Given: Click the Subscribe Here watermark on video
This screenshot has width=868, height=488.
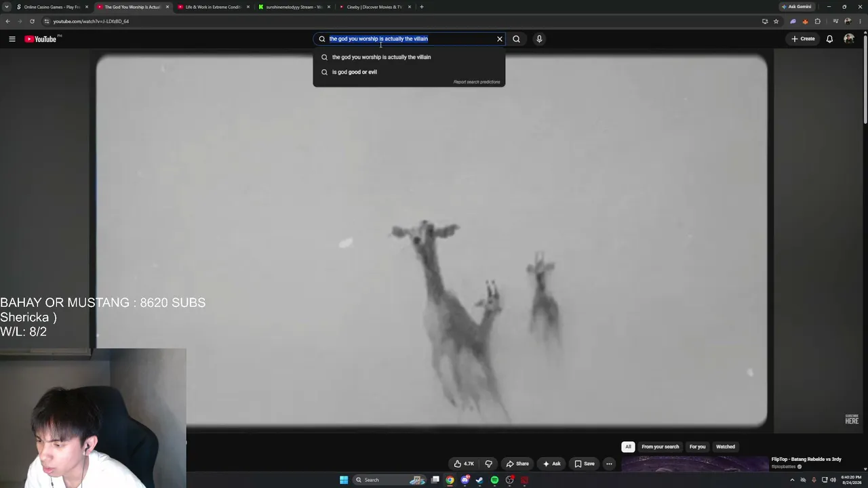Looking at the screenshot, I should click(852, 420).
